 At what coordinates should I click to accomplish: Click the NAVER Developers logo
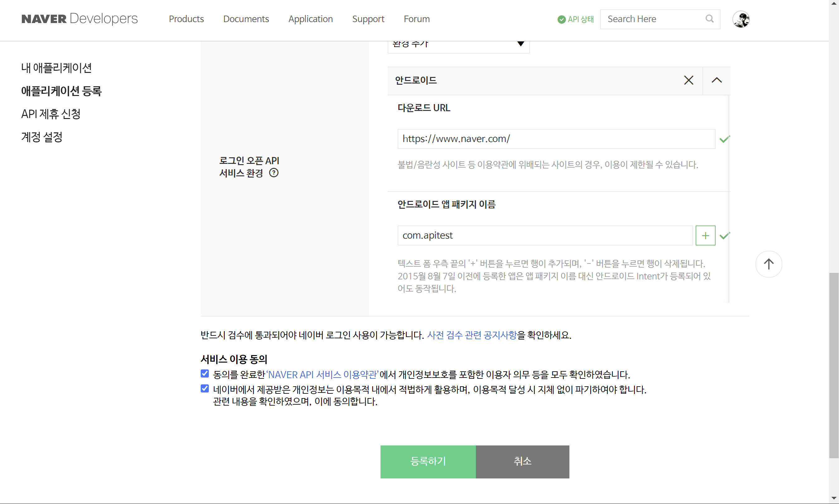tap(79, 19)
